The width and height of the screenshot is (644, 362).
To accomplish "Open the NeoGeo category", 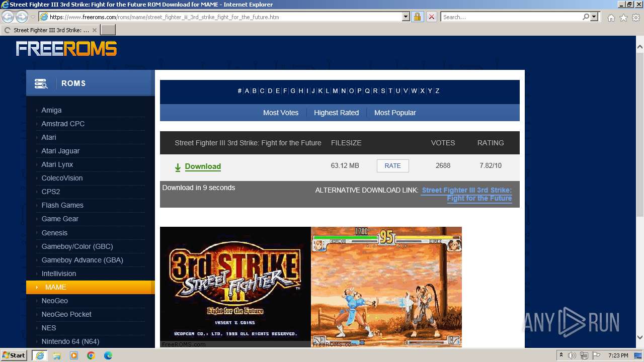I will pyautogui.click(x=54, y=301).
